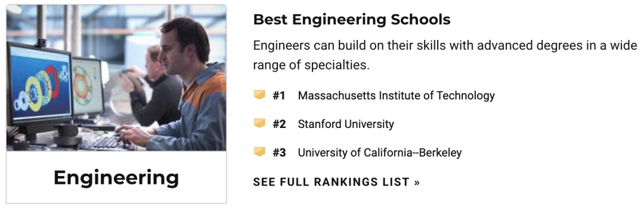644x216 pixels.
Task: Click the #2 rank label
Action: click(x=279, y=124)
